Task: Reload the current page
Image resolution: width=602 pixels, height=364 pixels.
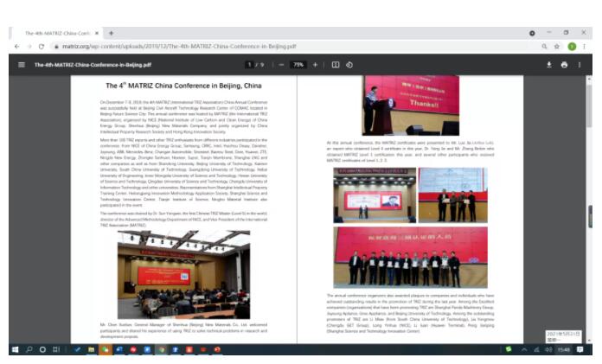Action: 42,47
